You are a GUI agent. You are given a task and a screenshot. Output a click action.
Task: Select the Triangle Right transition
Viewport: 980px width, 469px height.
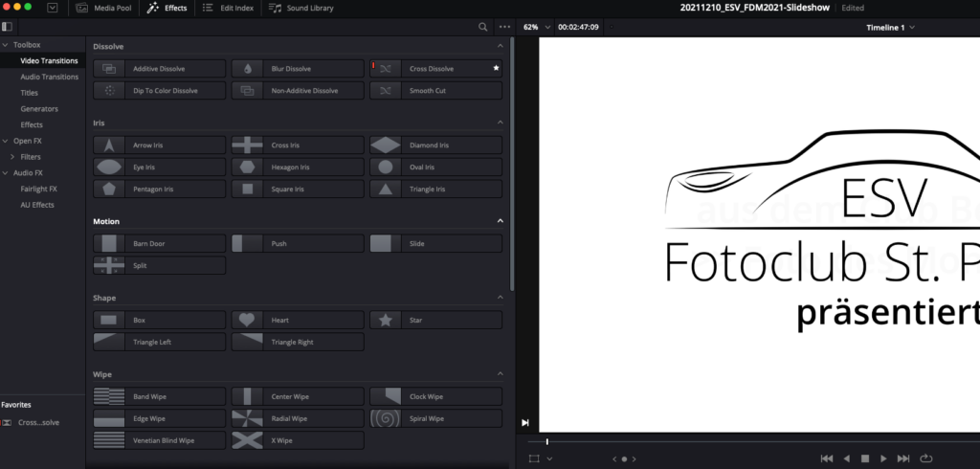click(298, 342)
